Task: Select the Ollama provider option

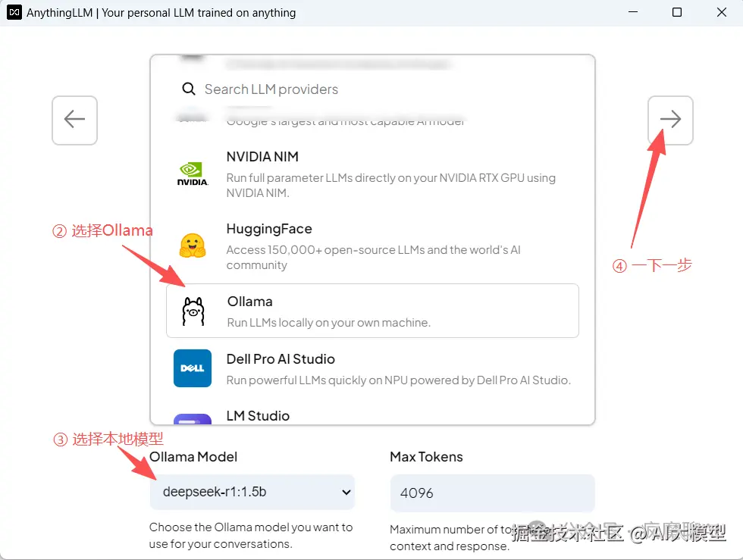Action: (372, 311)
